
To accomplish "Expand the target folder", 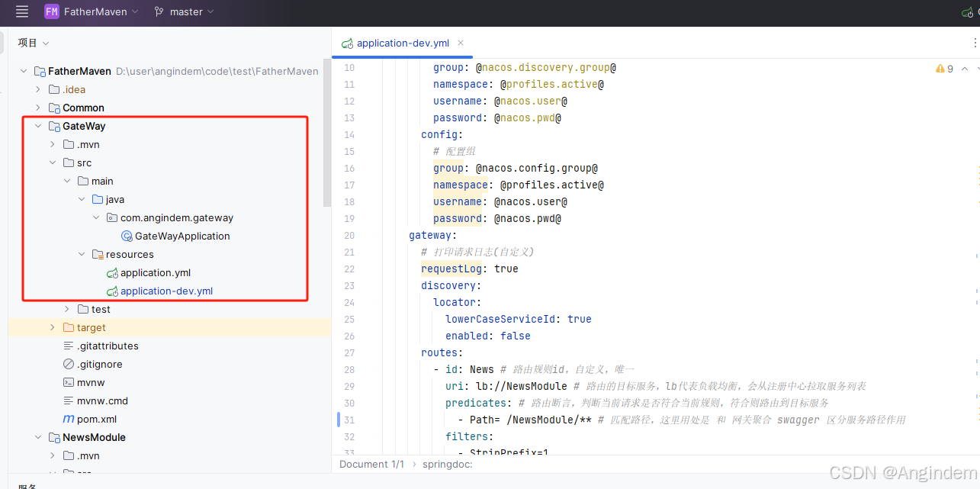I will (52, 327).
